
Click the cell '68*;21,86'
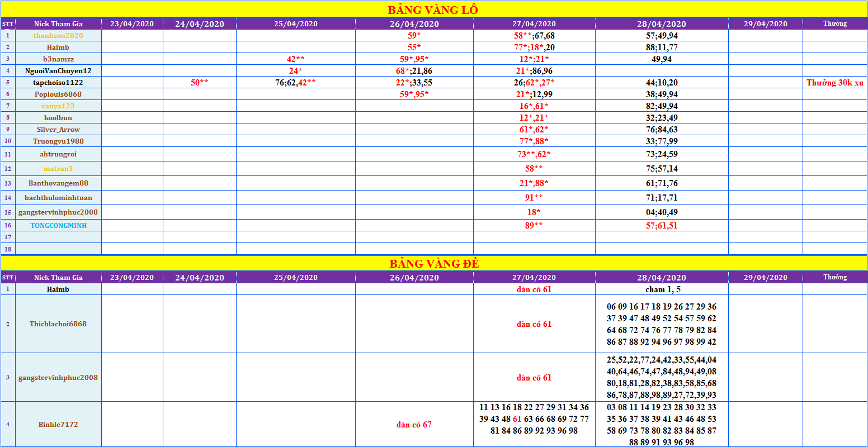point(414,70)
